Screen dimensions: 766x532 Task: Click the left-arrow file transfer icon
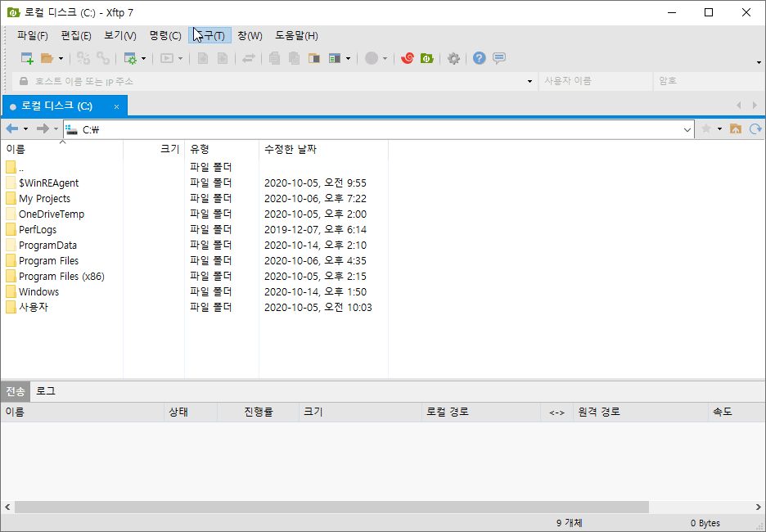coord(203,59)
